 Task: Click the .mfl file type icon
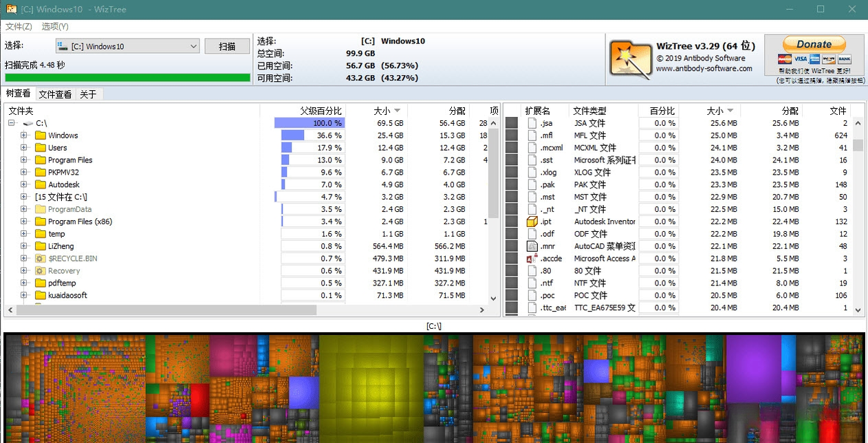[532, 136]
